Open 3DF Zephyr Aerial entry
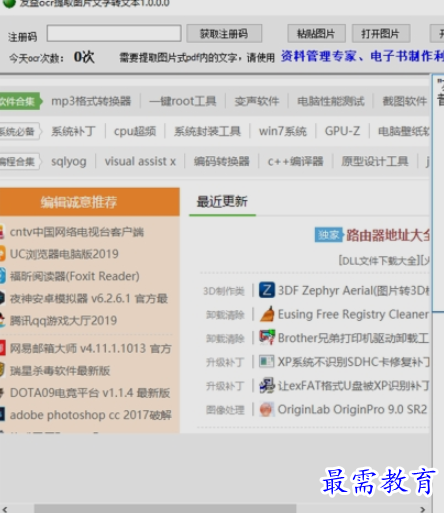Image resolution: width=444 pixels, height=513 pixels. click(354, 291)
